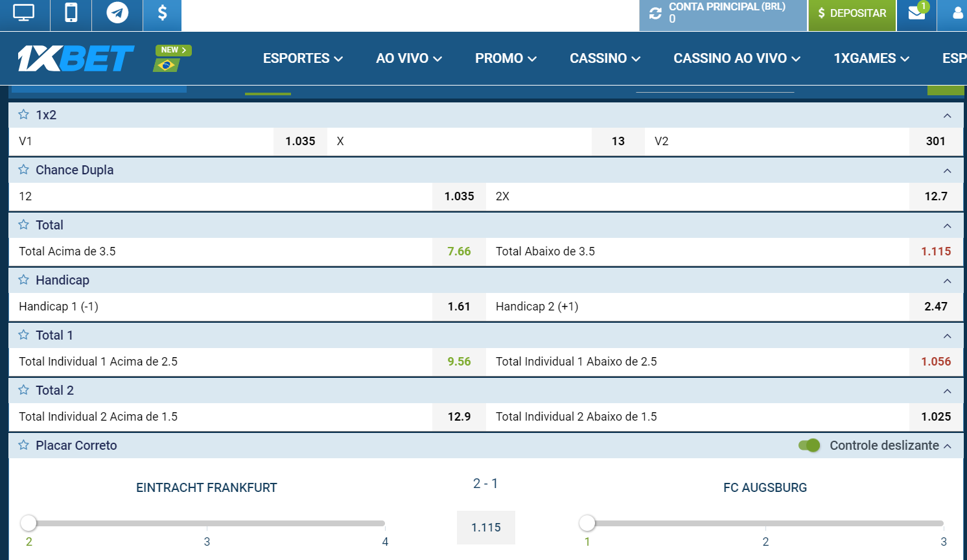Collapse the 1x2 section
967x560 pixels.
(948, 115)
